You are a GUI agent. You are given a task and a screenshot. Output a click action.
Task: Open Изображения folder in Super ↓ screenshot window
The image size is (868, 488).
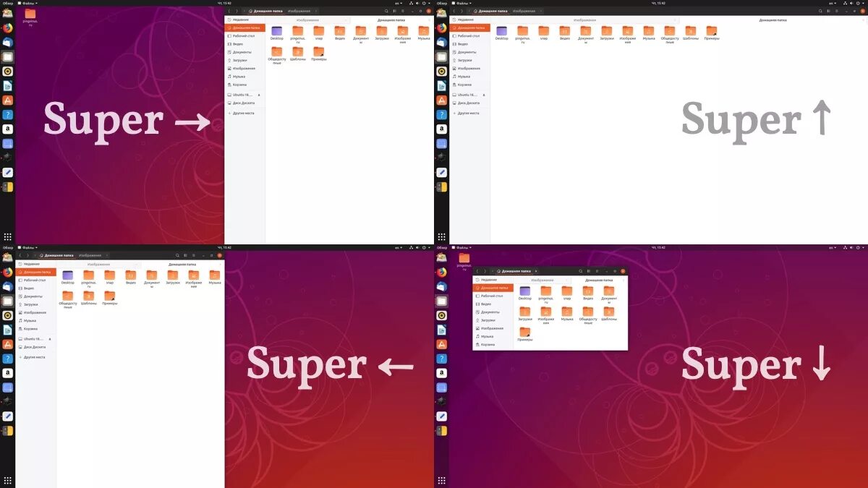[x=546, y=314]
